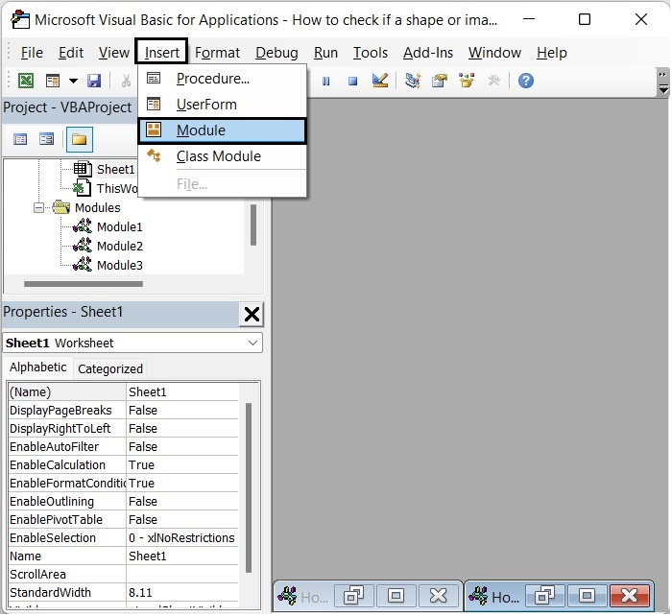The height and width of the screenshot is (616, 672).
Task: Click the Properties list vertical scrollbar
Action: (x=249, y=487)
